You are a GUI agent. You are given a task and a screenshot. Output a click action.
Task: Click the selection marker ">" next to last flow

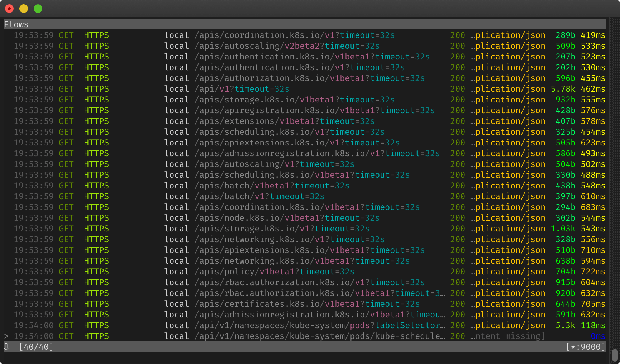click(x=6, y=336)
